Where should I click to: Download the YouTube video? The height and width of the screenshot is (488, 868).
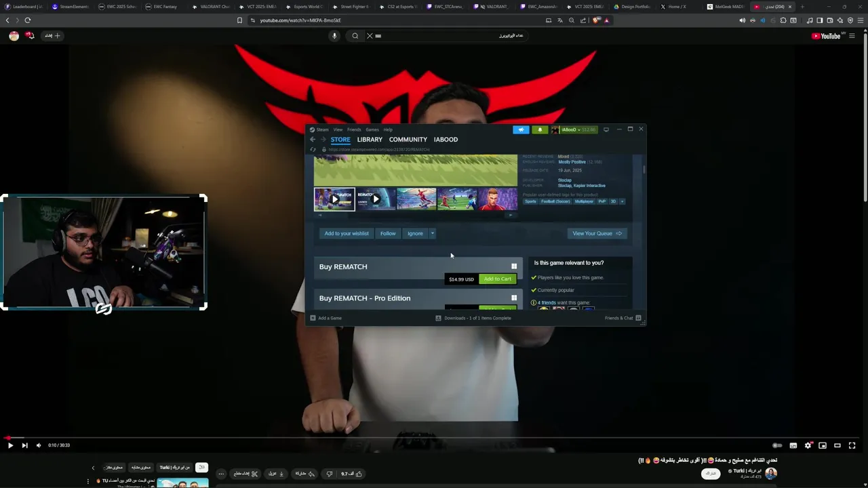click(276, 474)
